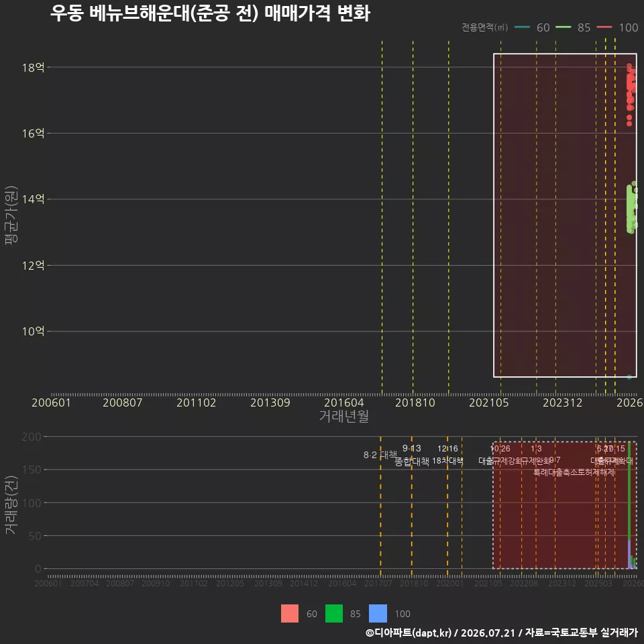The width and height of the screenshot is (644, 644).
Task: Select the green 85 line in top legend
Action: pyautogui.click(x=563, y=27)
